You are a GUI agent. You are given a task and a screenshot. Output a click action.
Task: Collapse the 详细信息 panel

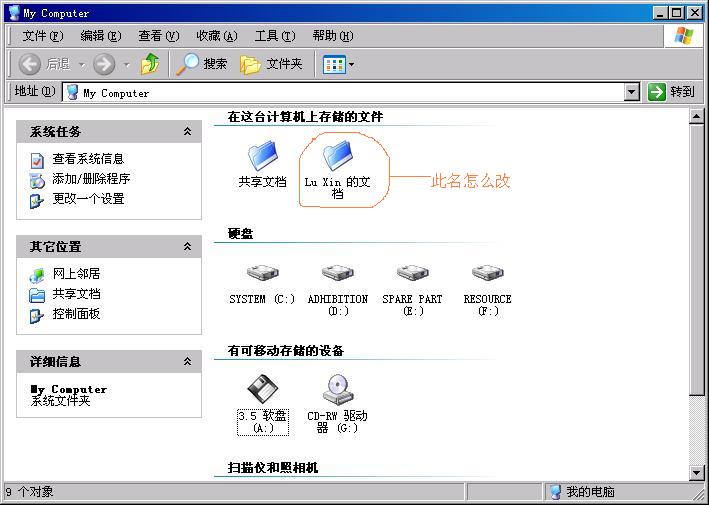(x=187, y=361)
